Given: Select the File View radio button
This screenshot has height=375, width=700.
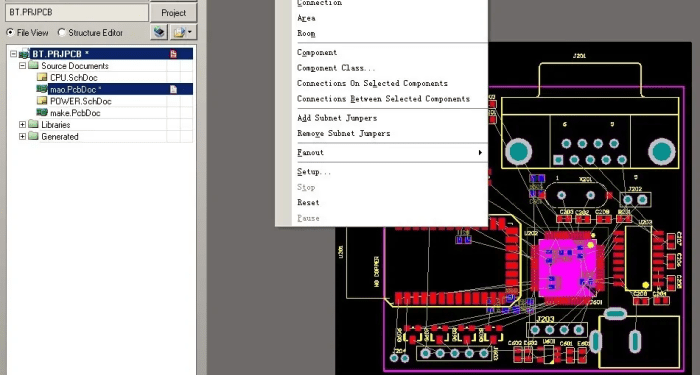Looking at the screenshot, I should coord(10,33).
